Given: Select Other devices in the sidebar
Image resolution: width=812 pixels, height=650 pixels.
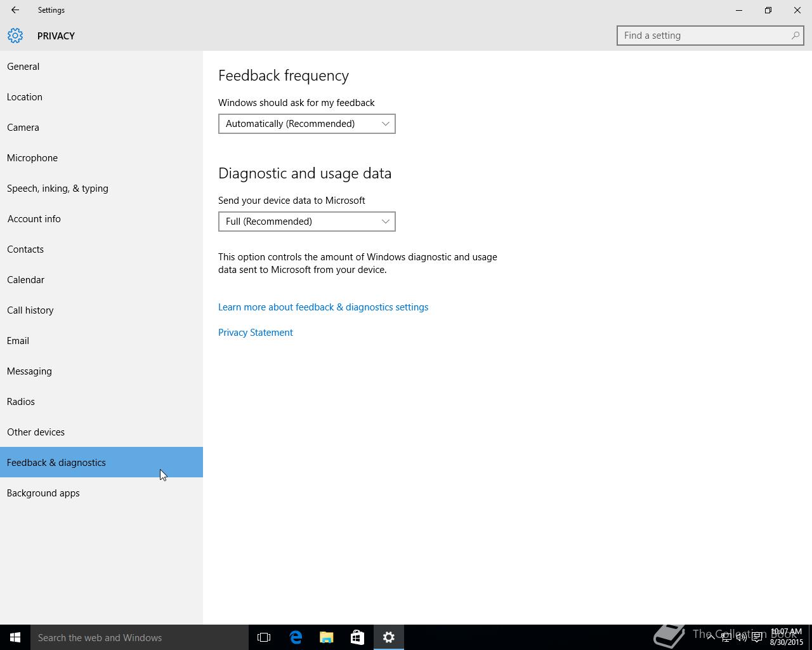Looking at the screenshot, I should [101, 432].
